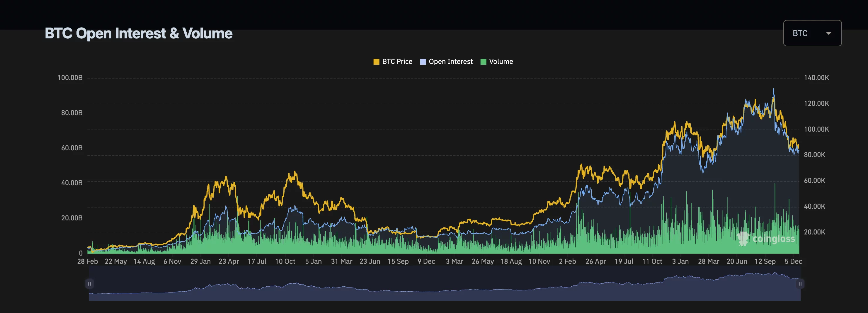
Task: Click the dropdown arrow beside BTC
Action: tap(828, 33)
